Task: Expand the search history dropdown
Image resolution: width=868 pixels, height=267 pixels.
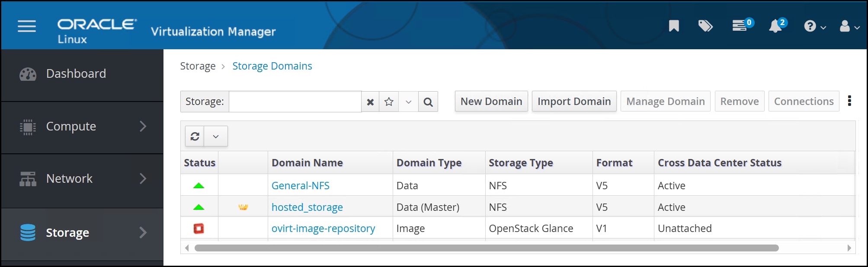Action: tap(408, 102)
